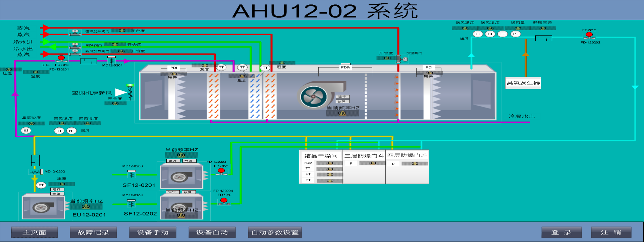Select the SF12-0202 fan unit
The width and height of the screenshot is (644, 242).
pyautogui.click(x=181, y=206)
